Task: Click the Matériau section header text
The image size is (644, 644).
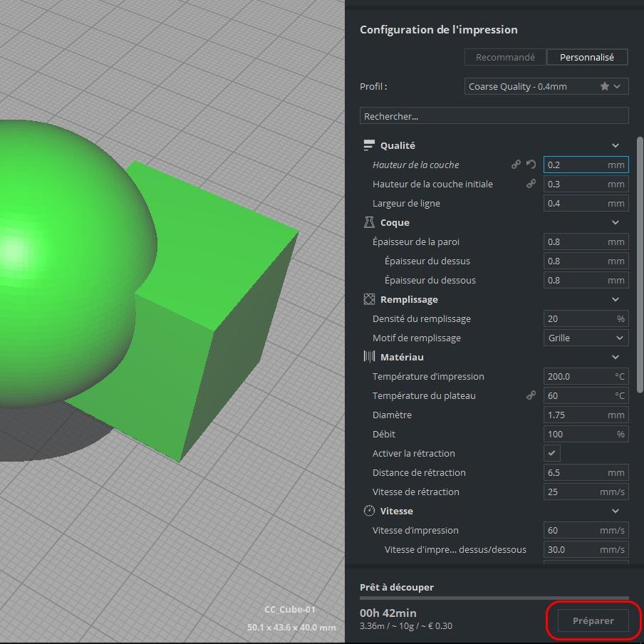Action: point(402,357)
